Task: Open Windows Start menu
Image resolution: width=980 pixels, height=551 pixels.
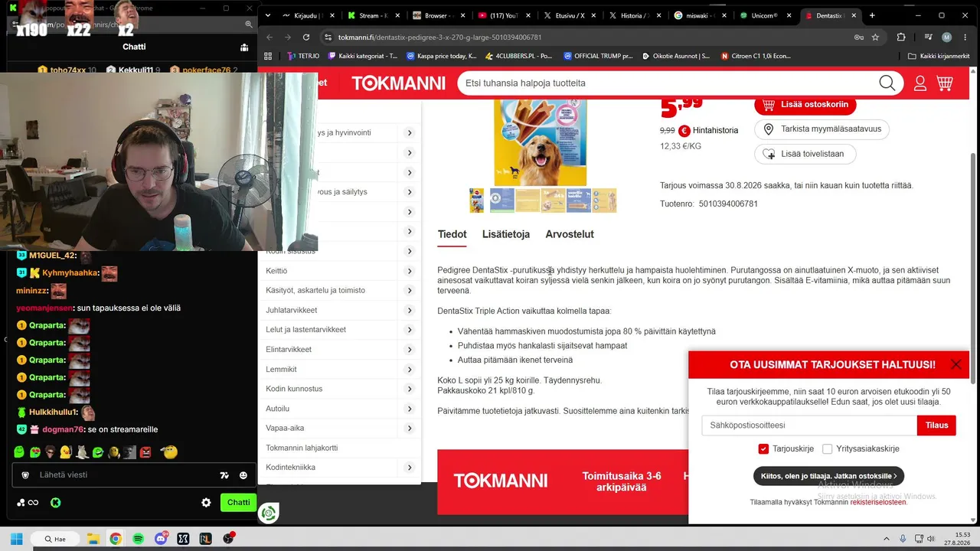Action: 16,539
